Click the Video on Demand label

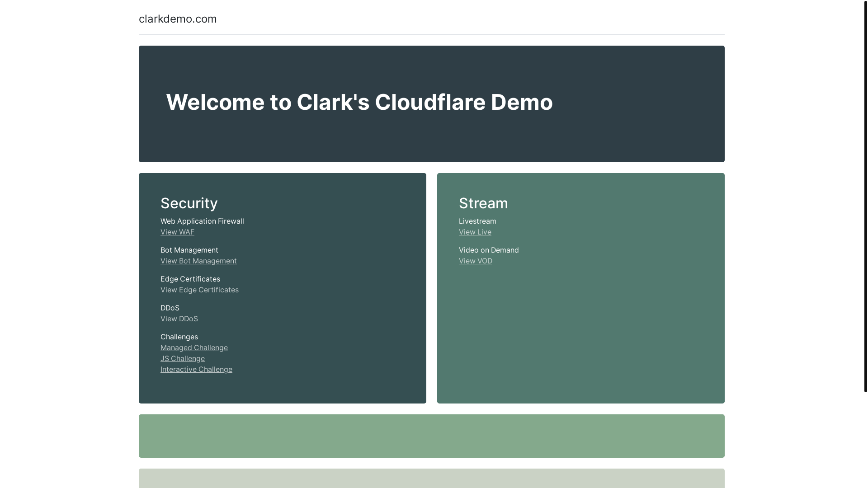click(489, 250)
